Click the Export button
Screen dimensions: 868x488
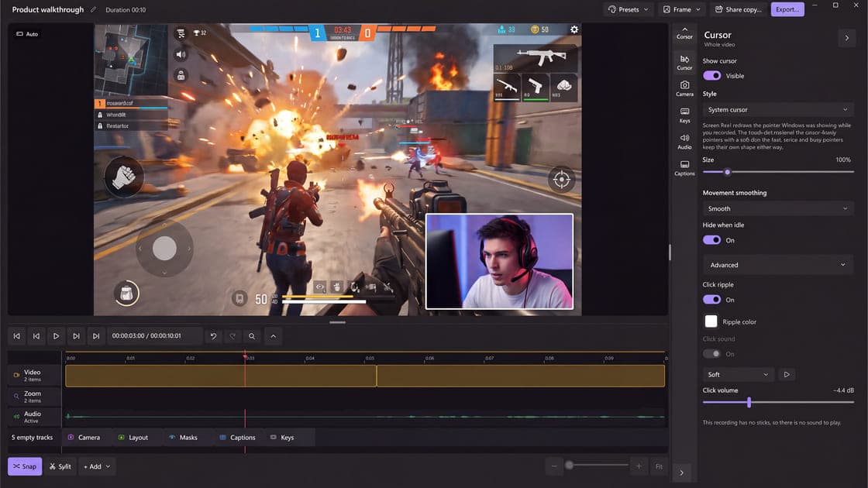coord(787,9)
